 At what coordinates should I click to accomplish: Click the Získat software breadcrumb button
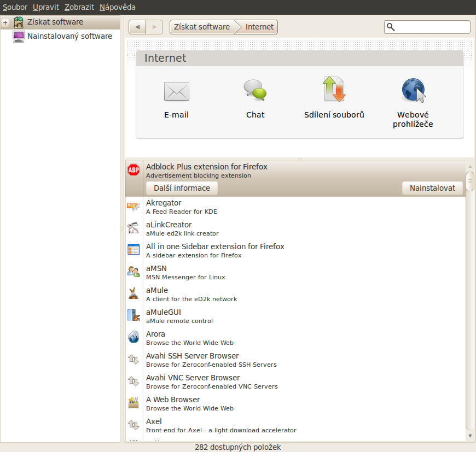pos(202,27)
